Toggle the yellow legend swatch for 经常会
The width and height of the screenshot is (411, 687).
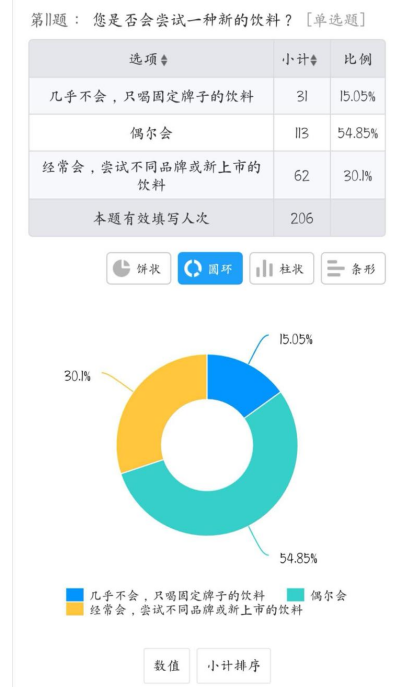pos(74,609)
